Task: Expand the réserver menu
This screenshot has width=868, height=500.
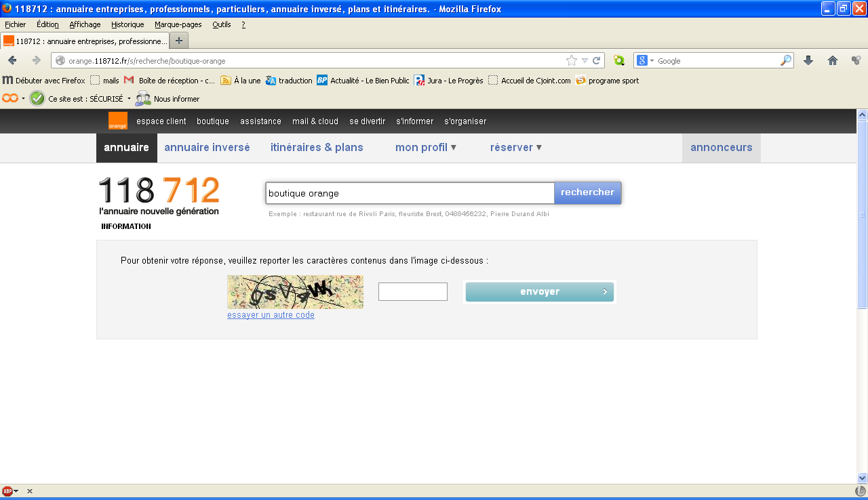Action: pyautogui.click(x=516, y=147)
